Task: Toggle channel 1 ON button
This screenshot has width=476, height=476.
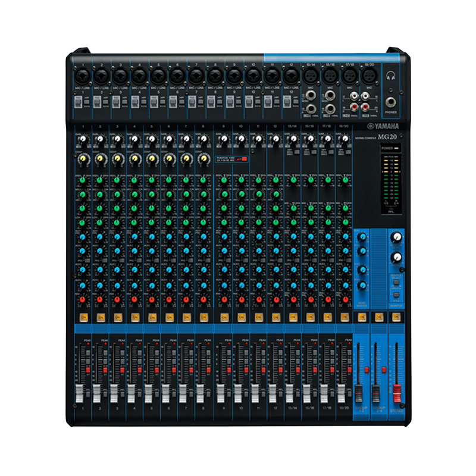Action: (x=83, y=318)
